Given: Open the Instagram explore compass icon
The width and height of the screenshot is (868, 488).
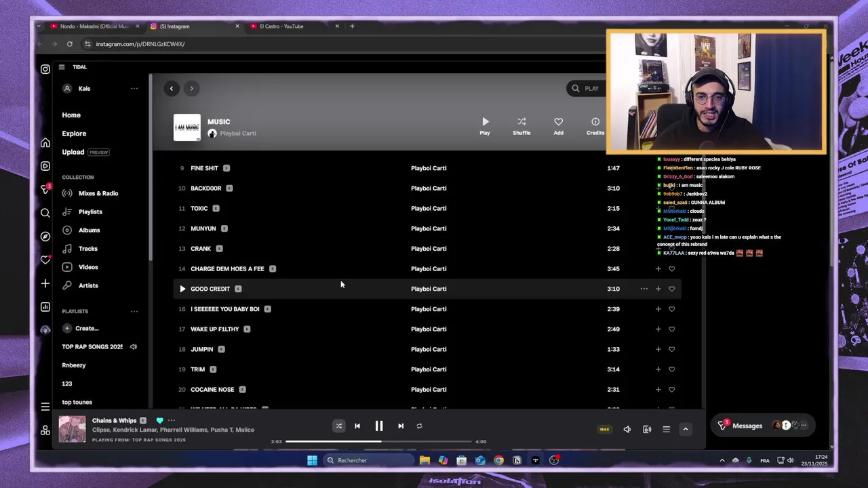Looking at the screenshot, I should [x=45, y=237].
